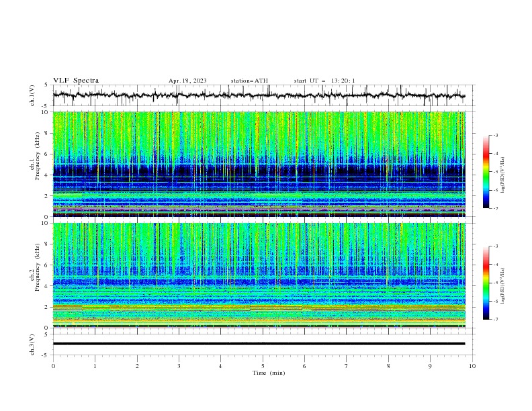
Task: Click the 'VLF Spectra' title text
Action: pyautogui.click(x=76, y=81)
